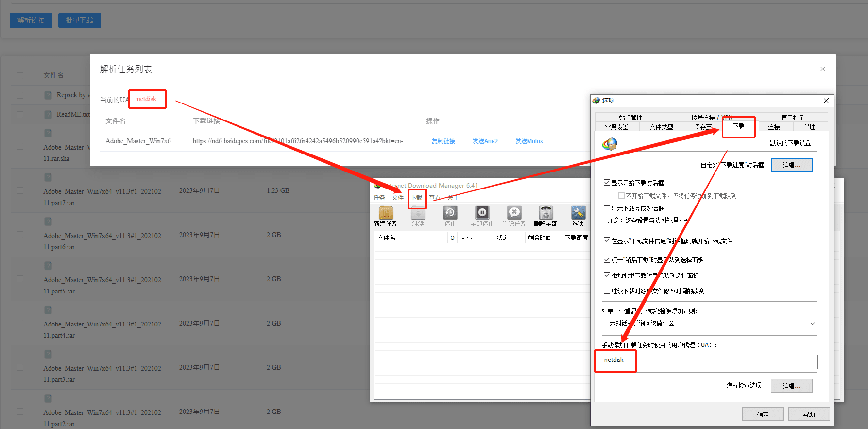Click the 删除任务 (delete task) toolbar icon
868x429 pixels.
point(514,213)
